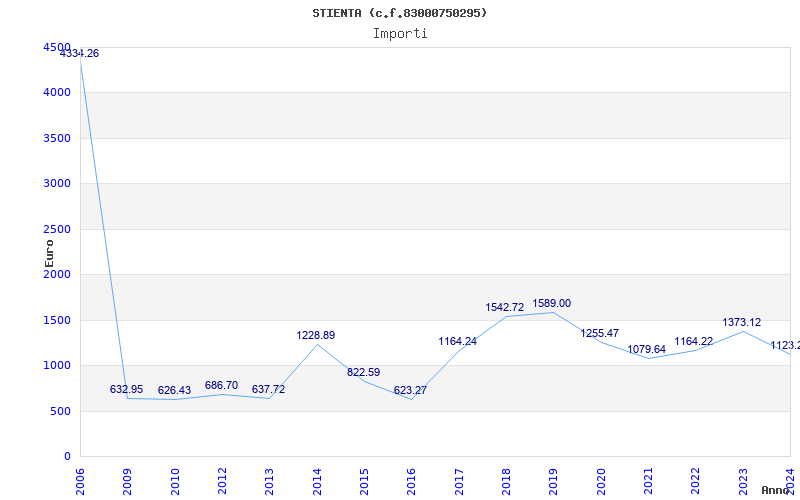Click the Anno x-axis label
The image size is (800, 500).
778,490
